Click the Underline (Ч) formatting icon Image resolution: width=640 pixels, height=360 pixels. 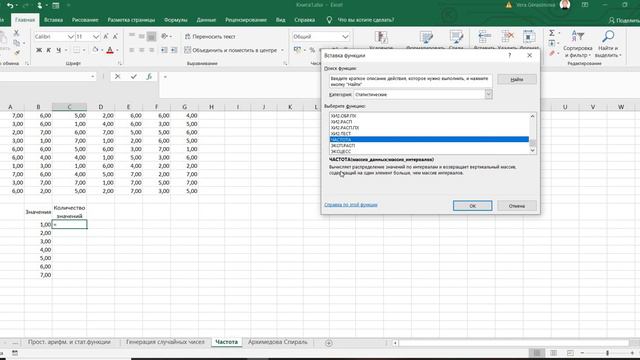(58, 50)
